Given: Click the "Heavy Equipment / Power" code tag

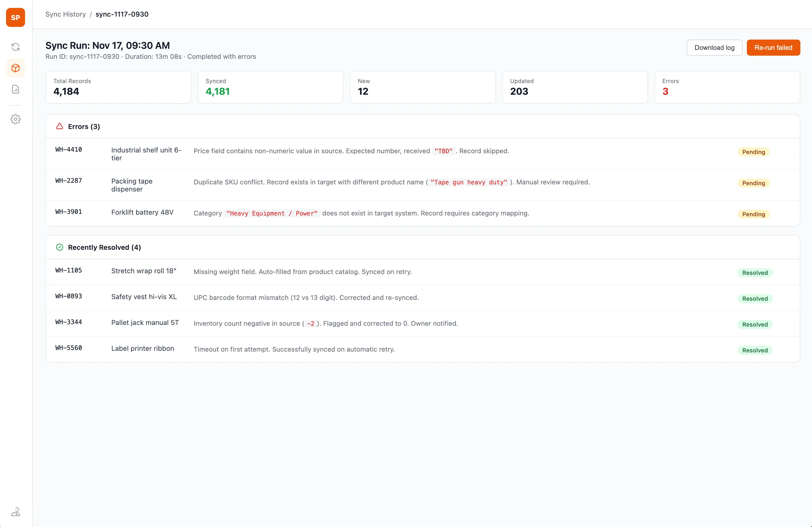Looking at the screenshot, I should click(272, 213).
